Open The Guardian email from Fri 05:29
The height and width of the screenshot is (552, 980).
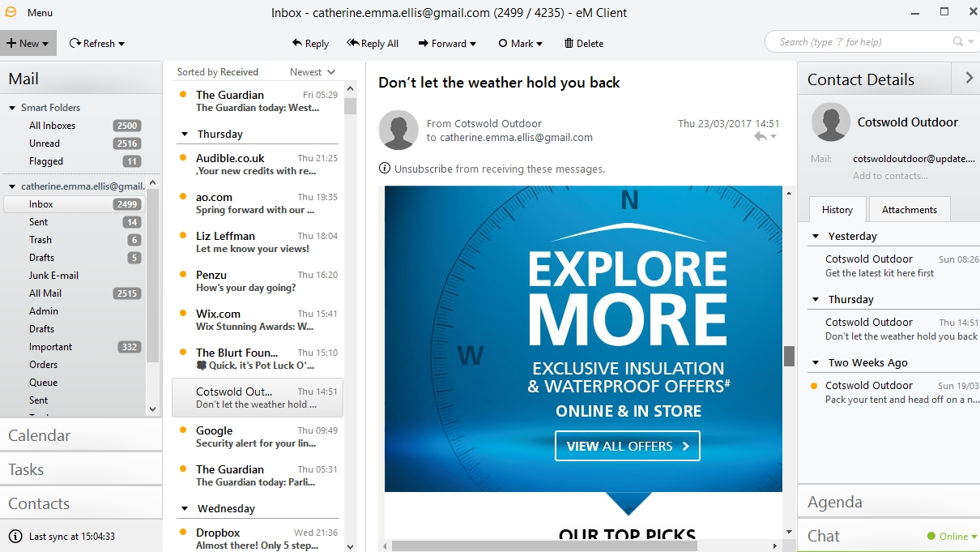258,101
